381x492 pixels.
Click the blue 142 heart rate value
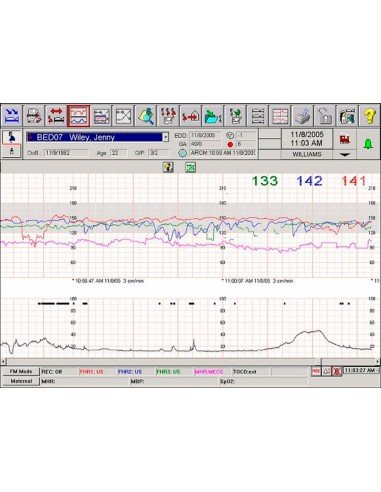point(309,181)
